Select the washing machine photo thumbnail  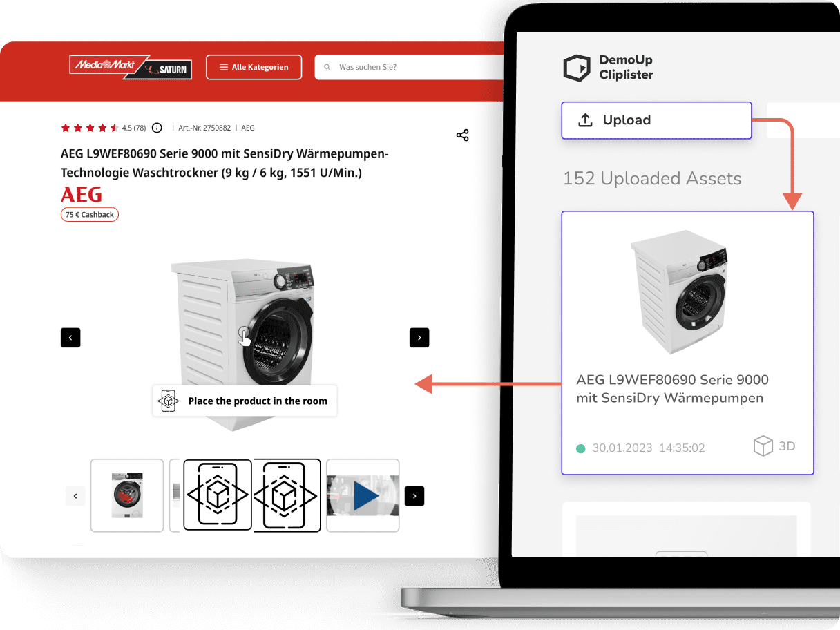point(127,495)
